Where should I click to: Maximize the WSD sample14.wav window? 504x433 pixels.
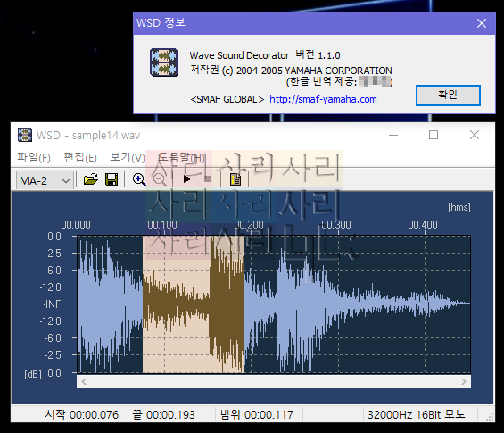tap(434, 135)
